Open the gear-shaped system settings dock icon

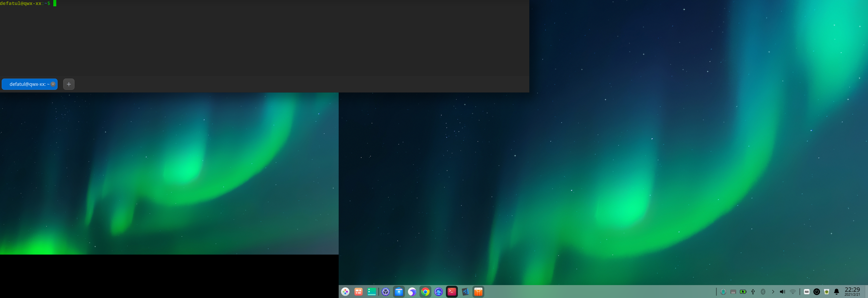pos(386,292)
